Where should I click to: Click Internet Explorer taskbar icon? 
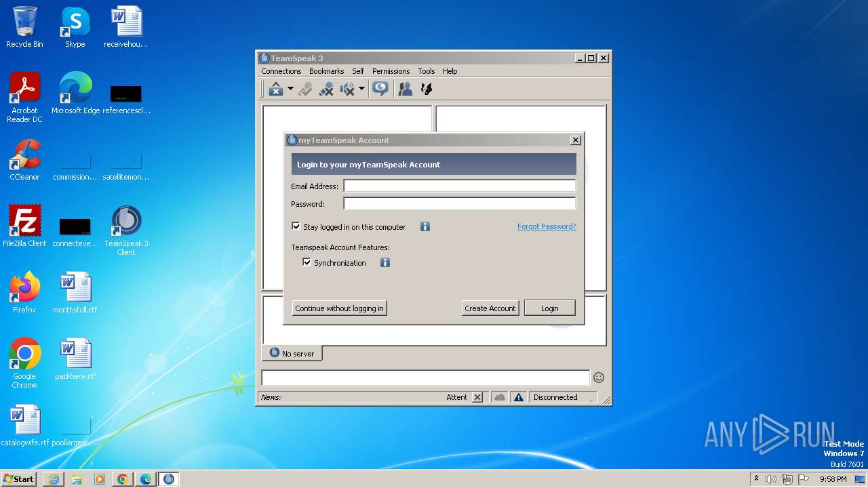[54, 479]
